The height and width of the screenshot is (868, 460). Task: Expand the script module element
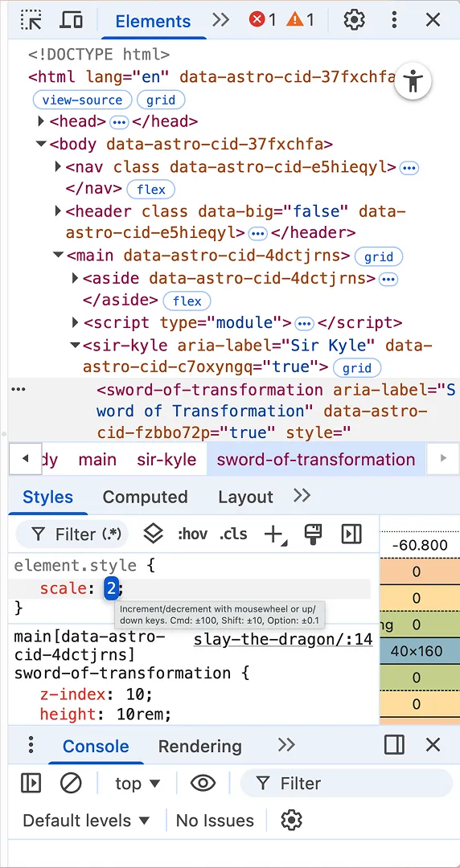(76, 321)
